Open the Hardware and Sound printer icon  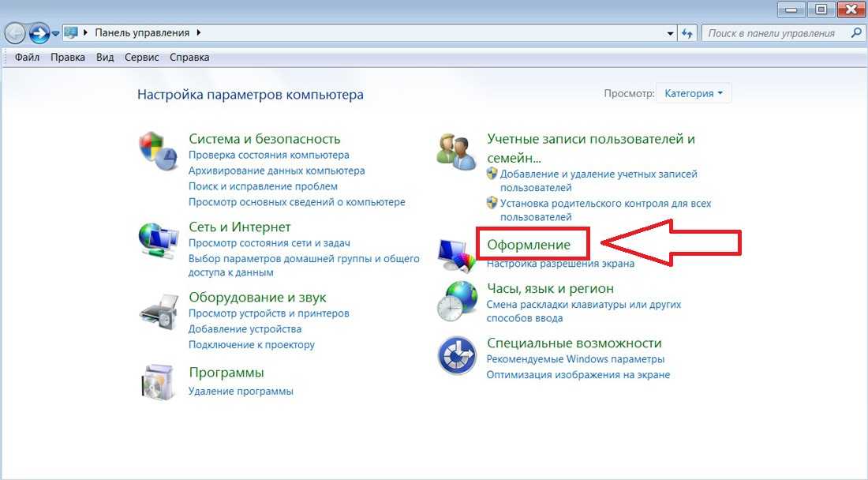[159, 312]
